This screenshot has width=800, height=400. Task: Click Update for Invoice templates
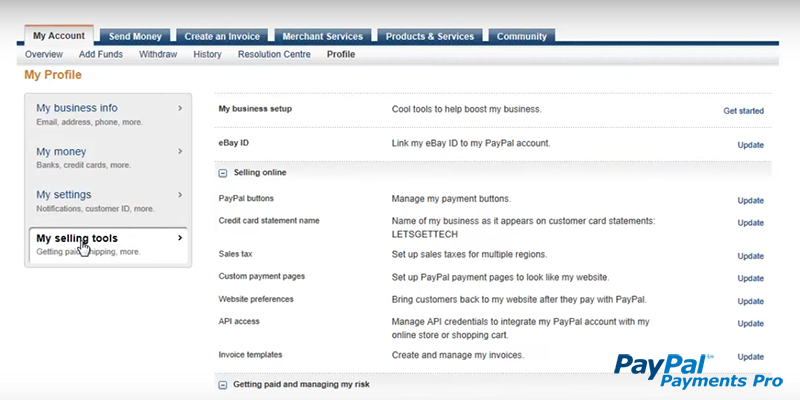click(750, 357)
